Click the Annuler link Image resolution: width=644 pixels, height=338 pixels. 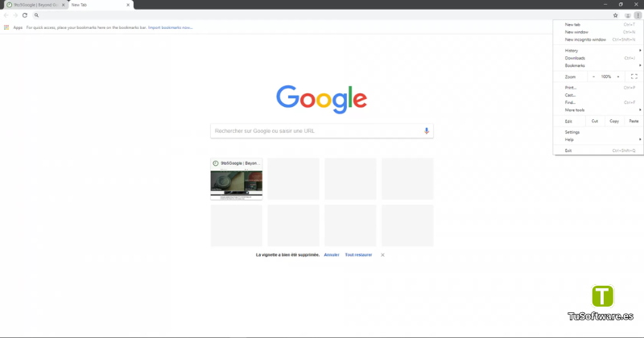click(x=332, y=254)
